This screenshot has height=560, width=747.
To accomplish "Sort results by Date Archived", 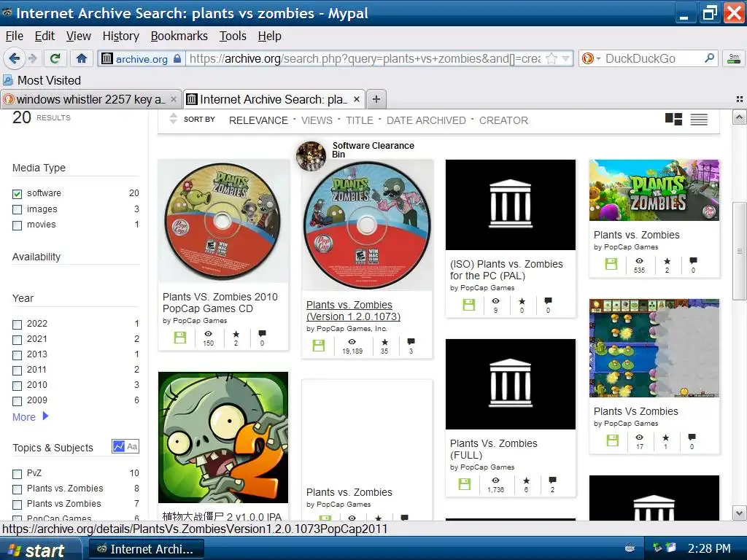I will 426,120.
